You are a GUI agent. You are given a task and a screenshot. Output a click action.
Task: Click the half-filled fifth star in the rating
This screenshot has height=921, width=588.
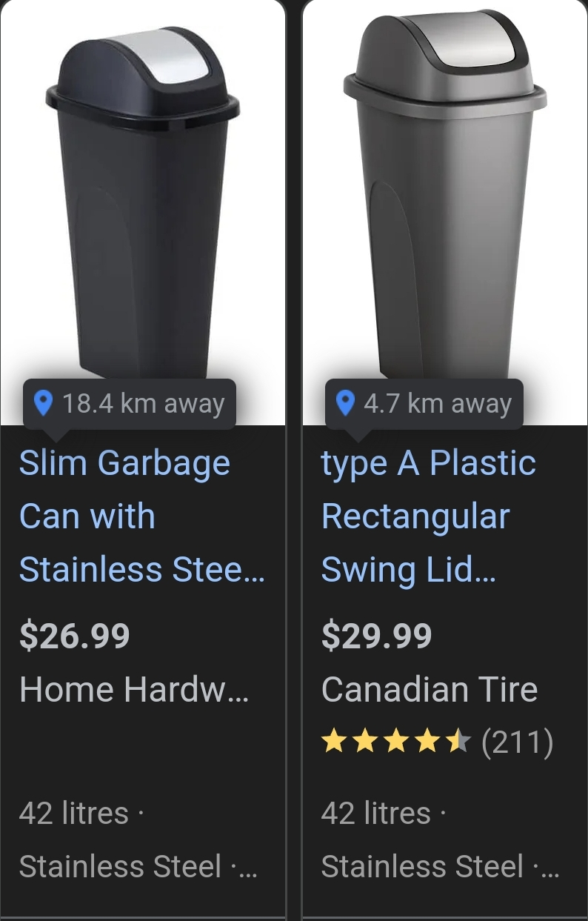pos(458,742)
